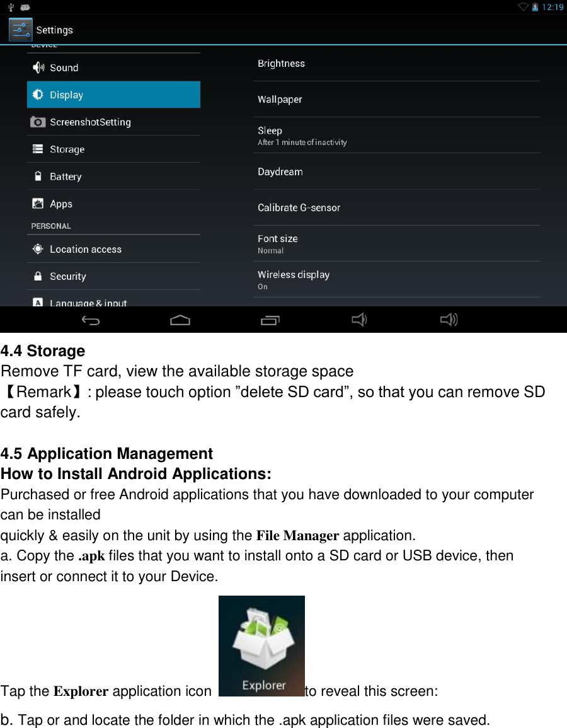Select the Daydream settings entry
The width and height of the screenshot is (567, 728).
click(397, 171)
